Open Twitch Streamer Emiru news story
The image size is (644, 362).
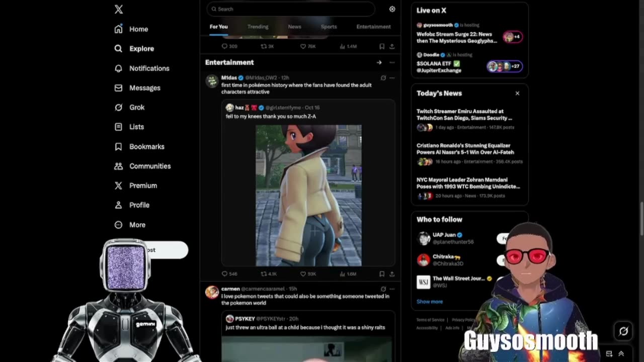click(x=469, y=120)
